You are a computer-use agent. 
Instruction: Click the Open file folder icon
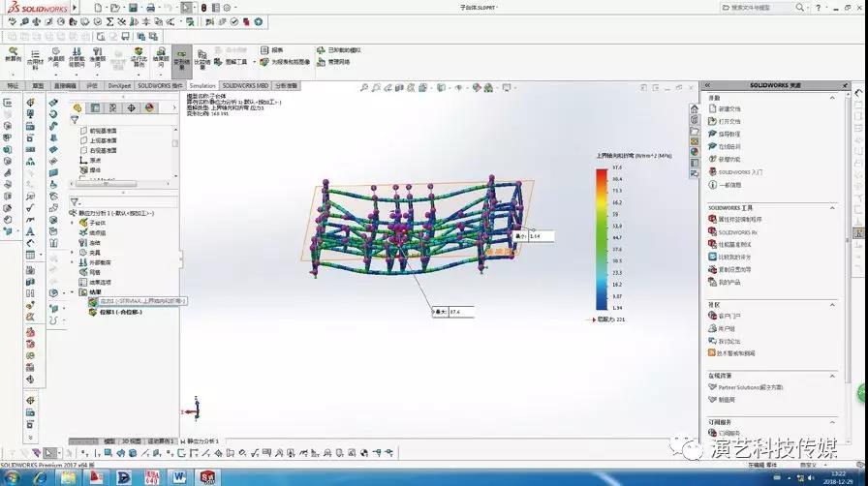tap(114, 8)
